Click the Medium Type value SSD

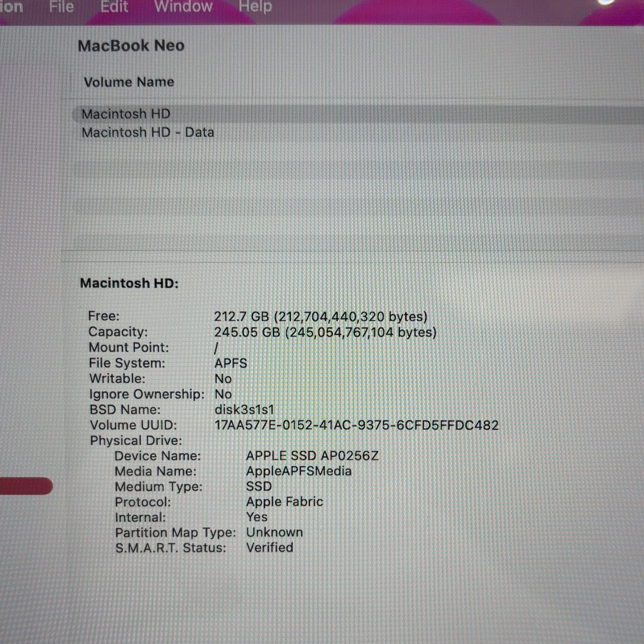259,486
